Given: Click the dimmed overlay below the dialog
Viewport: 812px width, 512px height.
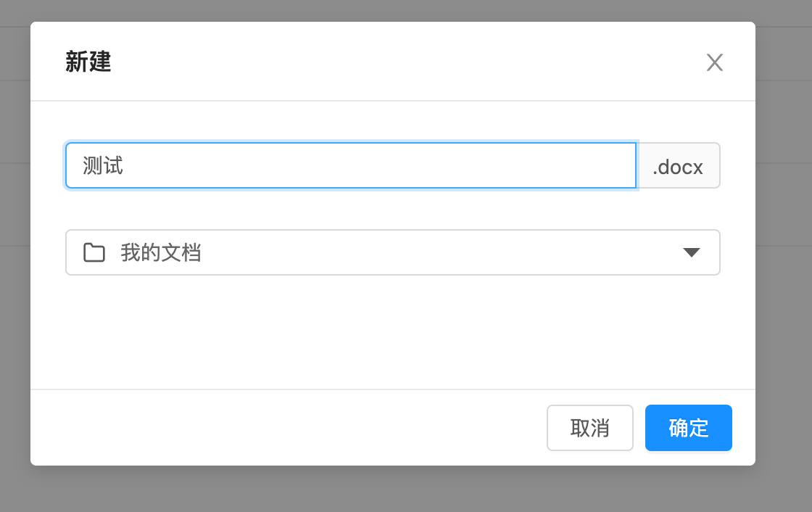Looking at the screenshot, I should [x=391, y=490].
